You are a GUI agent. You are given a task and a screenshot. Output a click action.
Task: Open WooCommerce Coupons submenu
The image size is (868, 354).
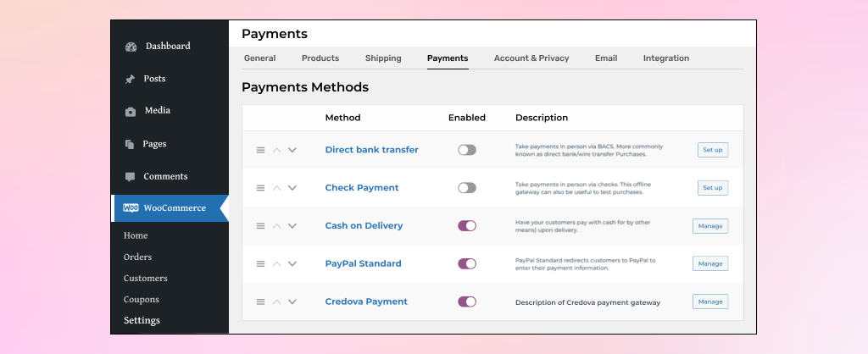[x=142, y=300]
